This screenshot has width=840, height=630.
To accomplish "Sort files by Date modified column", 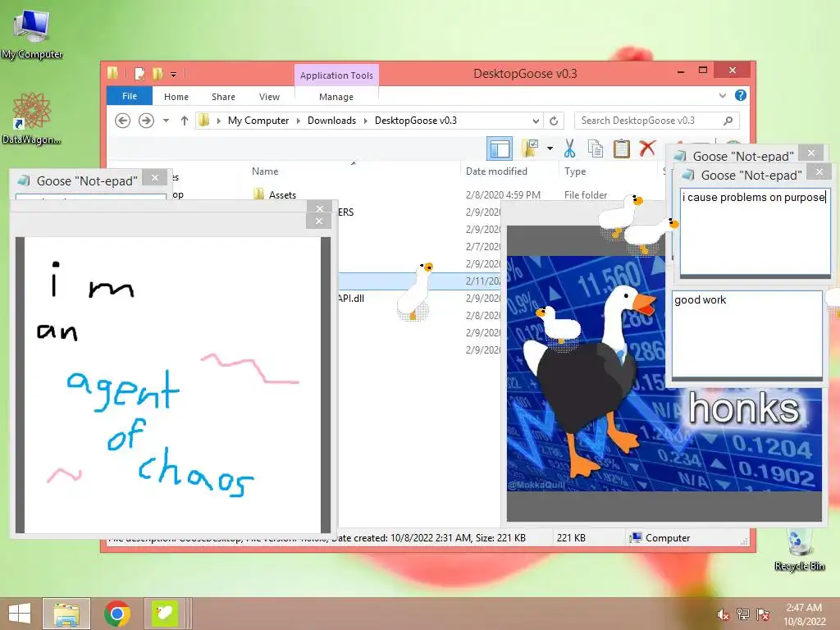I will coord(496,171).
